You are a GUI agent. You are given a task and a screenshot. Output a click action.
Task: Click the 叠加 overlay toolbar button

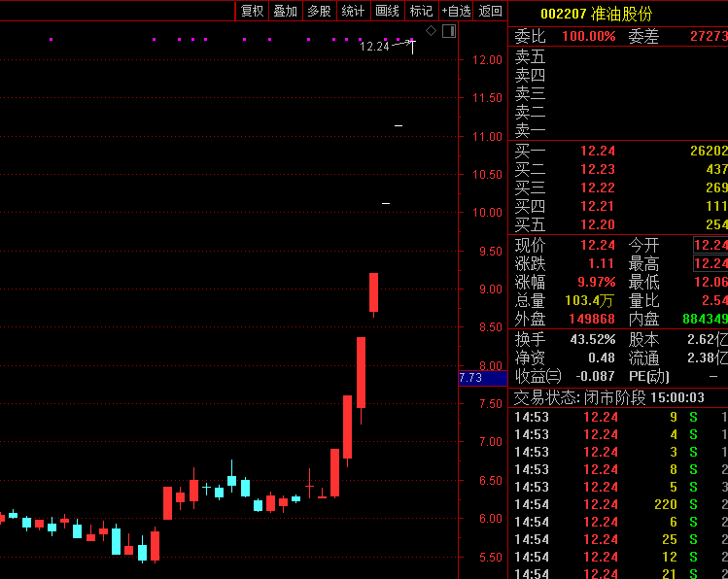[x=285, y=11]
